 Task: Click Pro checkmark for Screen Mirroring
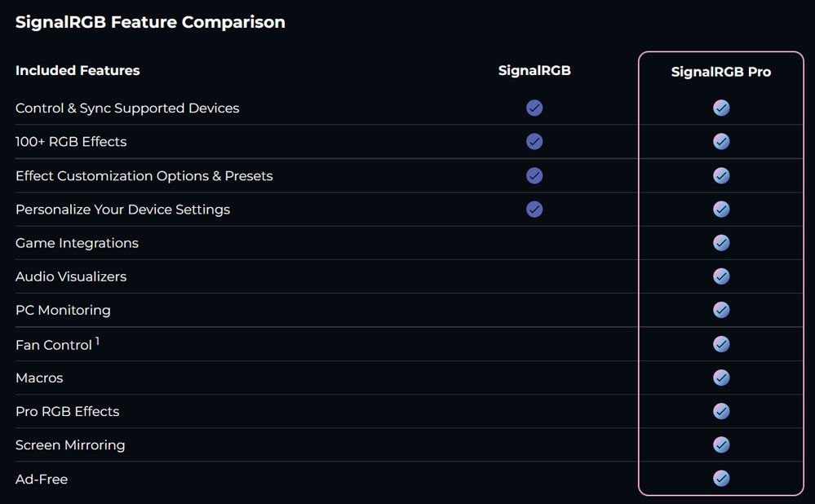pos(721,444)
